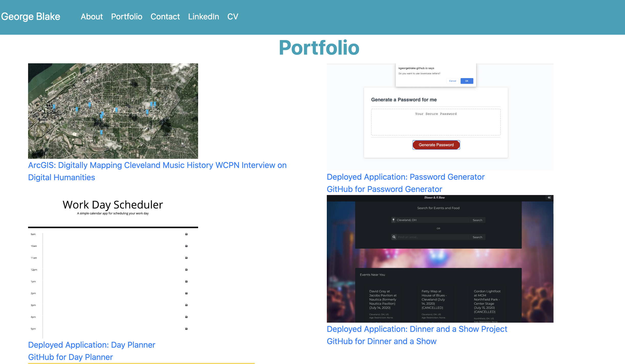The image size is (625, 364).
Task: Open the Contact nav item
Action: click(165, 17)
